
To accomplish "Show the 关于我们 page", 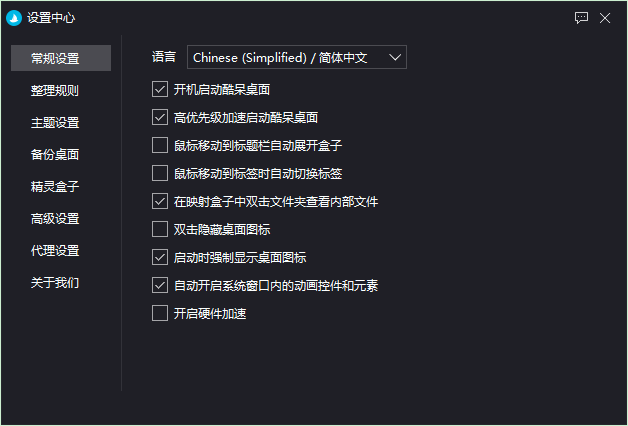I will pyautogui.click(x=55, y=282).
